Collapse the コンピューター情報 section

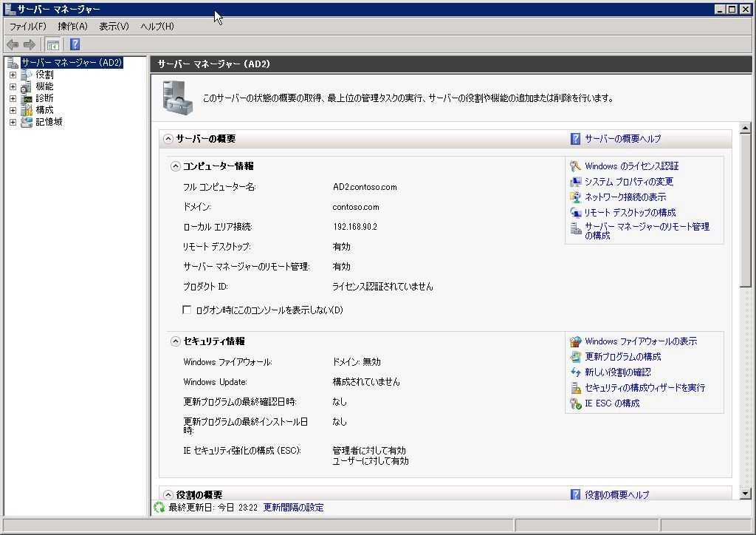point(176,166)
